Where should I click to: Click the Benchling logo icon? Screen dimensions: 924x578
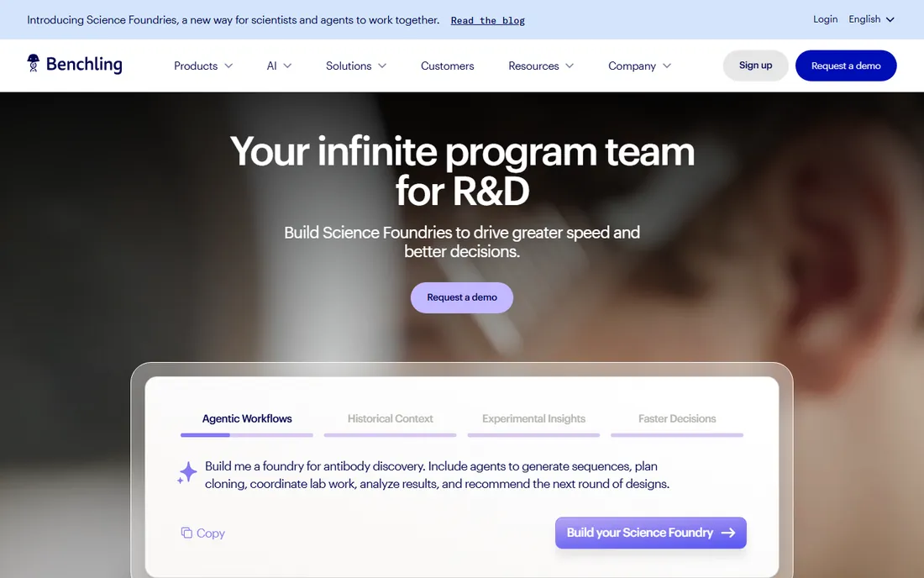(34, 63)
